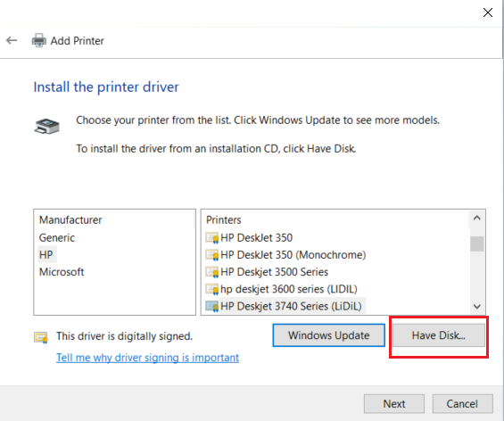Viewport: 504px width, 421px height.
Task: Close the Add Printer dialog
Action: coord(488,12)
